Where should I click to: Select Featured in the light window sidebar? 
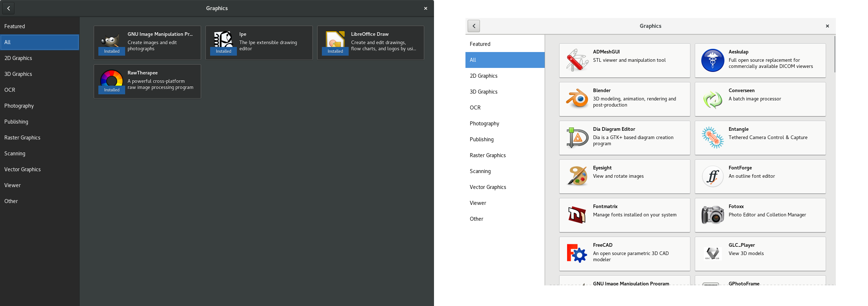(505, 44)
